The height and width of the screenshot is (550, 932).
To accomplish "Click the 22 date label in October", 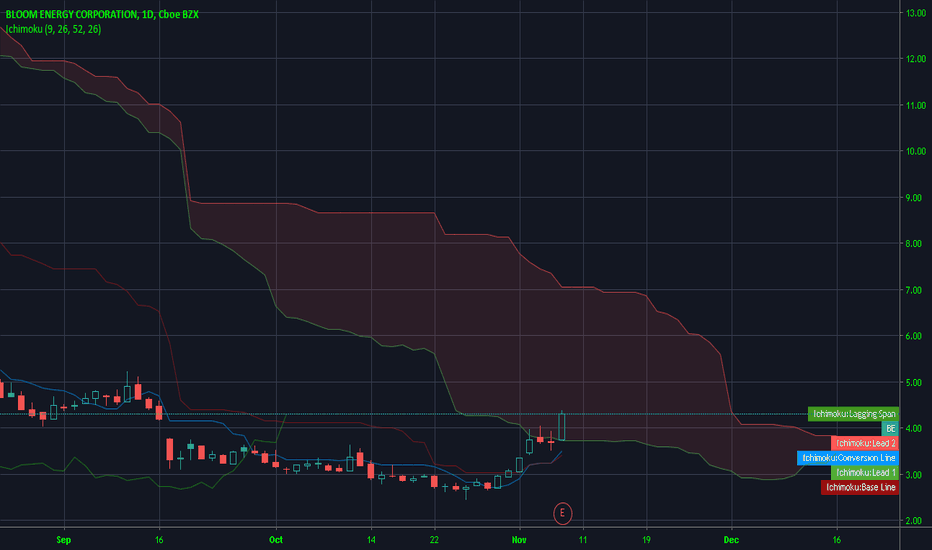I will pyautogui.click(x=434, y=540).
